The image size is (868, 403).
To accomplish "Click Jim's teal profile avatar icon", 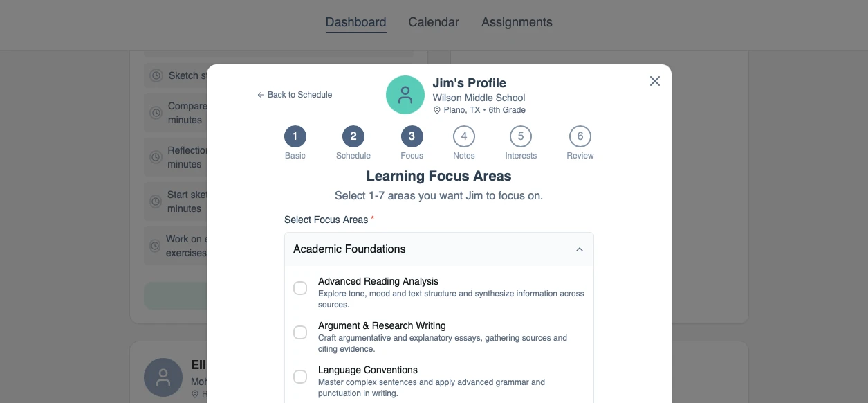I will pyautogui.click(x=405, y=95).
